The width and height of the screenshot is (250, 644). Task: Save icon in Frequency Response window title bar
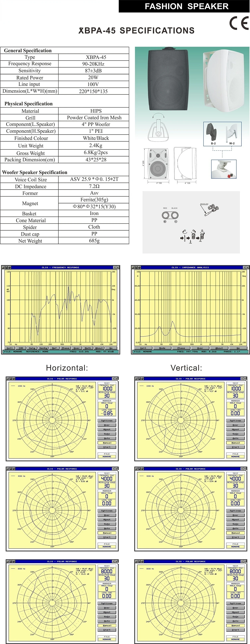point(6,267)
